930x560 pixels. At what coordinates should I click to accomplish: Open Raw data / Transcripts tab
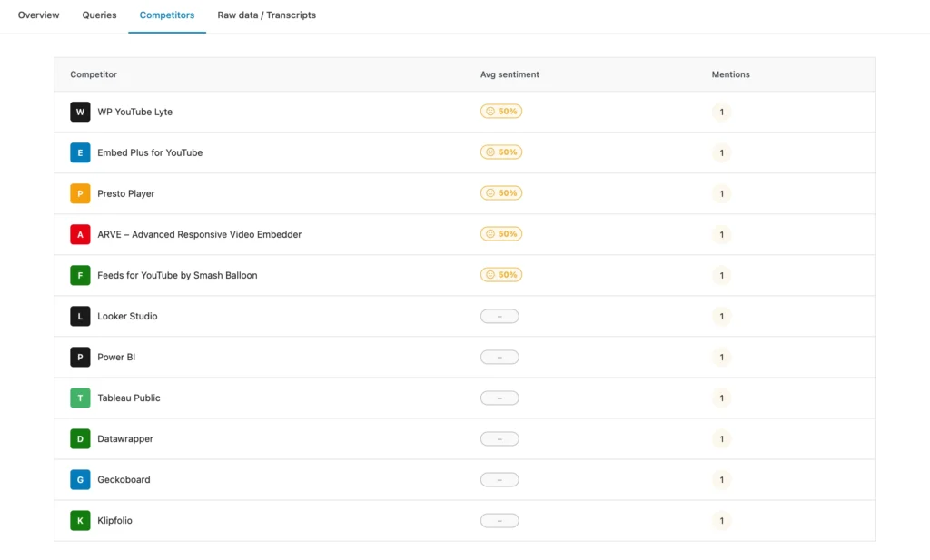click(266, 15)
